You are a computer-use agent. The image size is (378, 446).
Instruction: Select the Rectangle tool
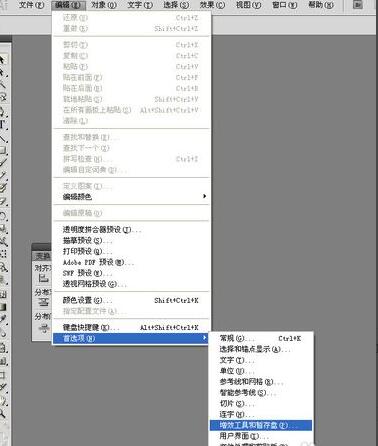point(3,150)
